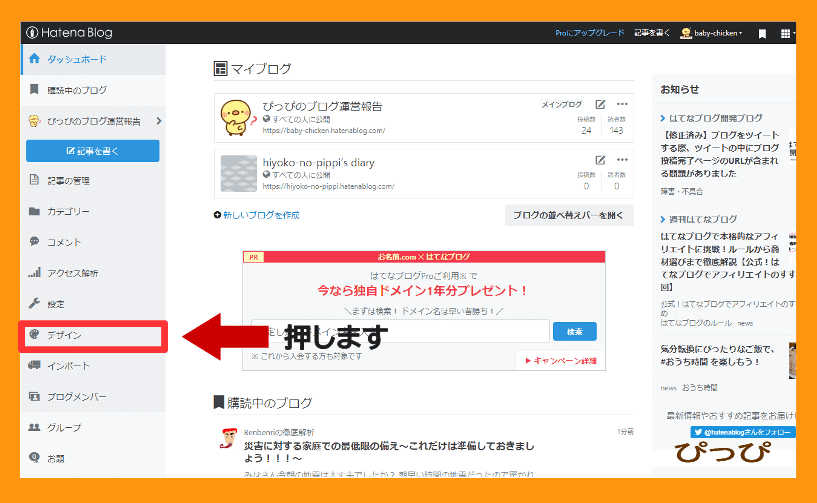Click the おうち時間 tag

point(700,387)
